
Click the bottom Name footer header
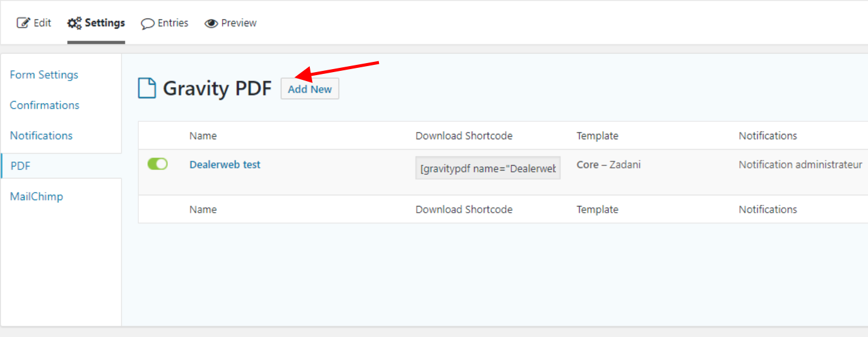pos(203,210)
